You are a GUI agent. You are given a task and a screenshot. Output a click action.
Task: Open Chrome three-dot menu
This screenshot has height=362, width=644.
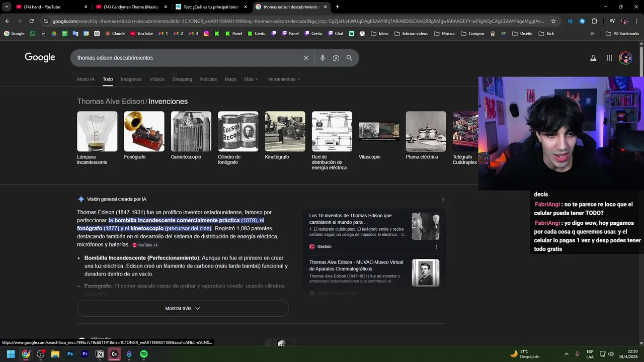coord(636,21)
